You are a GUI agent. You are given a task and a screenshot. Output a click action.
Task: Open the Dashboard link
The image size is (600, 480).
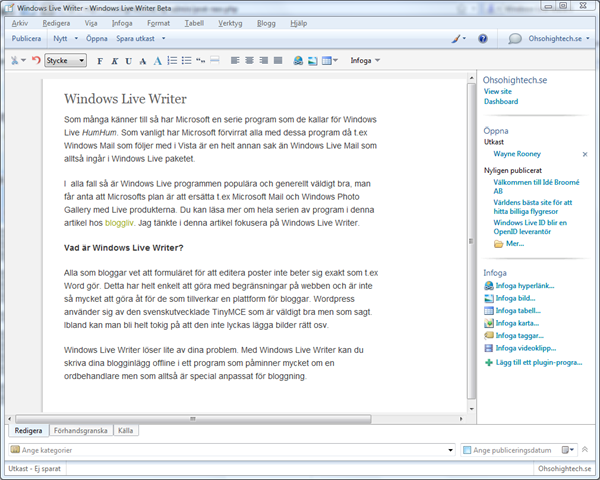point(501,101)
